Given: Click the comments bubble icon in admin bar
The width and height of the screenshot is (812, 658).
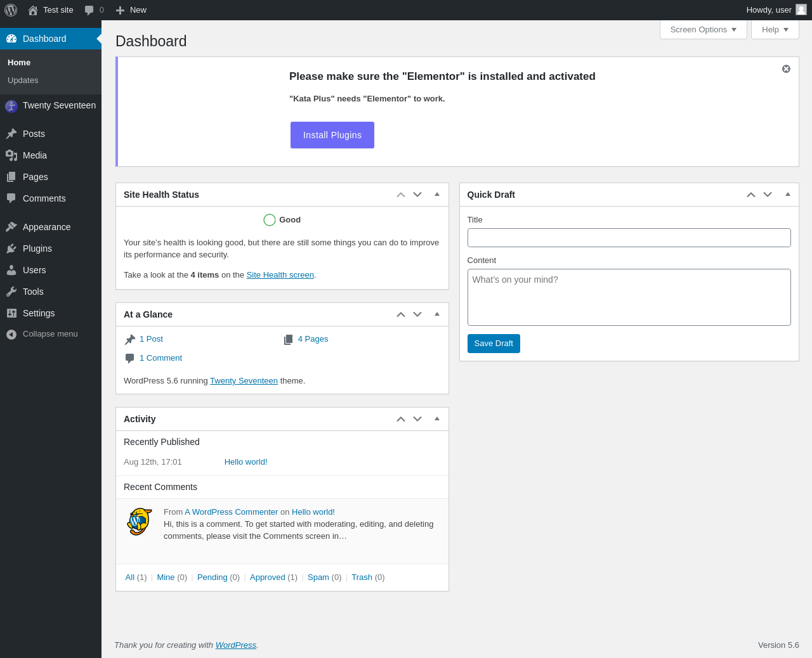Looking at the screenshot, I should point(89,10).
